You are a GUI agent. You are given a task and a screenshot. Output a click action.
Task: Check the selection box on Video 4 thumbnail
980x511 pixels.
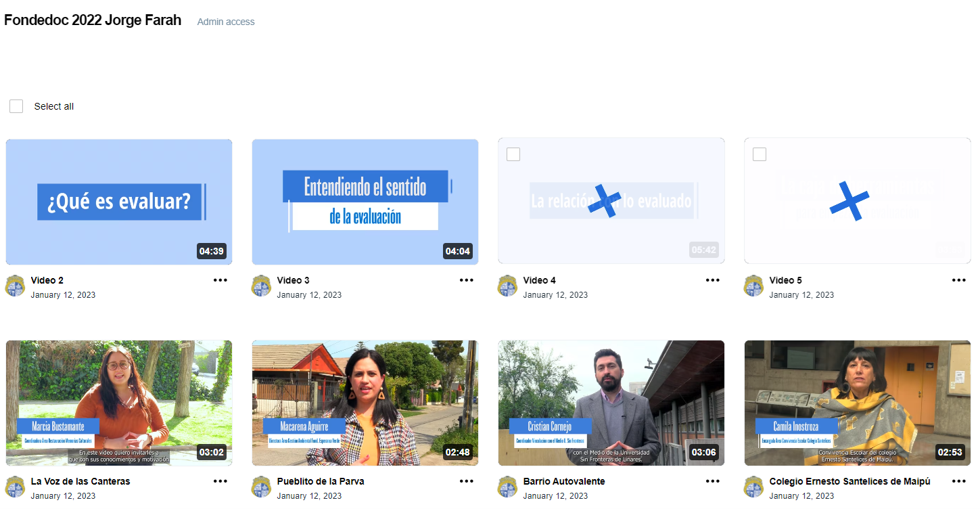513,154
